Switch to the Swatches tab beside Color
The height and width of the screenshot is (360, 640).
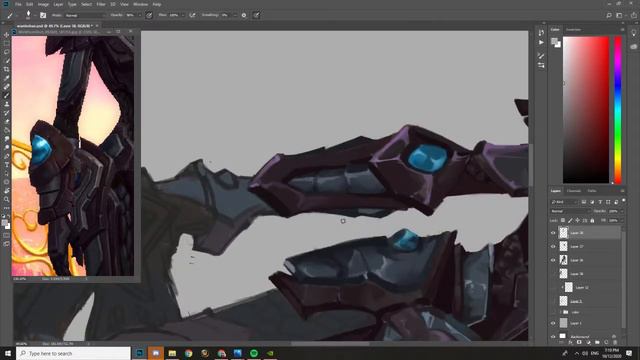point(573,29)
